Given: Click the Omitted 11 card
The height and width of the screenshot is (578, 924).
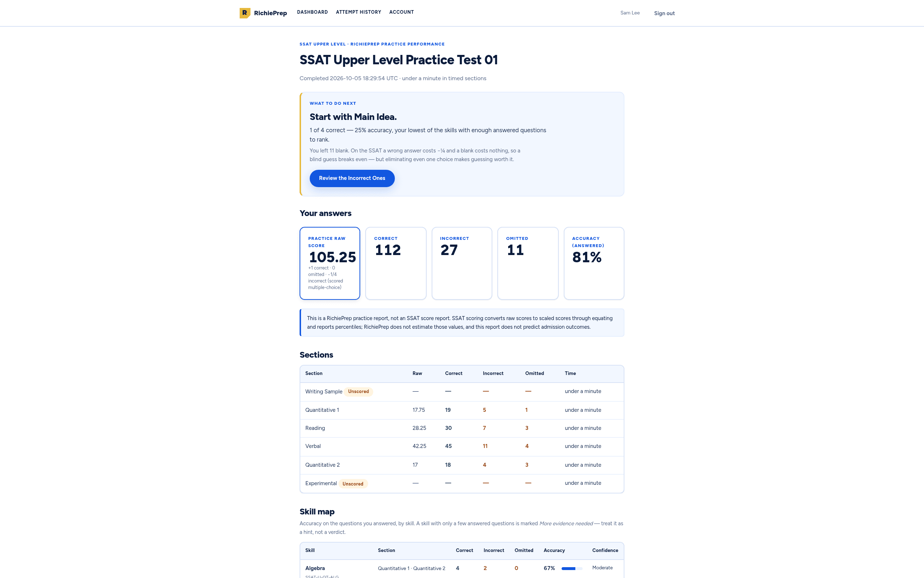Looking at the screenshot, I should (528, 263).
